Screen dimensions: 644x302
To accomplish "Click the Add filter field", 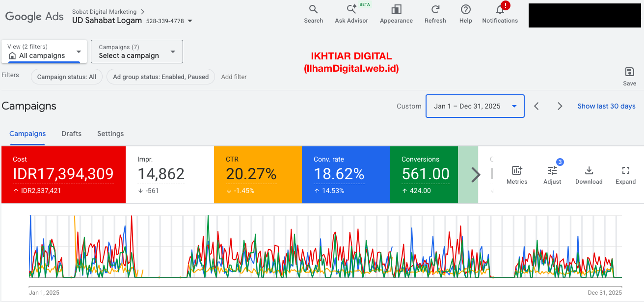I will point(234,77).
